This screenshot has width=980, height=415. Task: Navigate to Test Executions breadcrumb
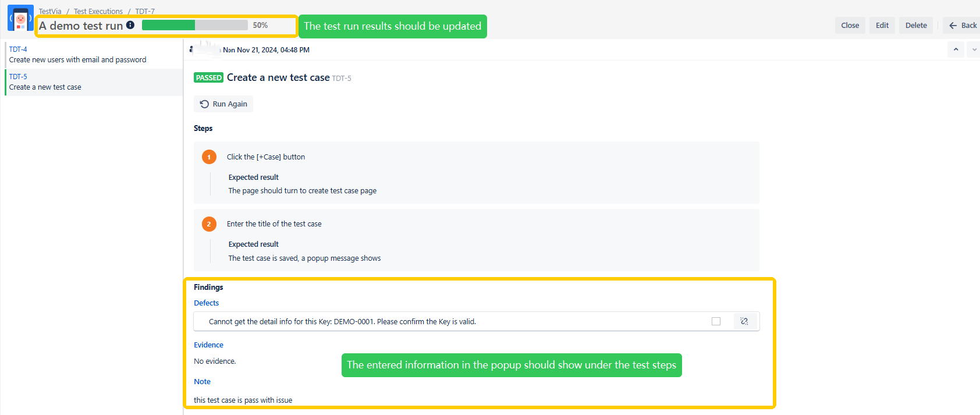click(x=98, y=11)
